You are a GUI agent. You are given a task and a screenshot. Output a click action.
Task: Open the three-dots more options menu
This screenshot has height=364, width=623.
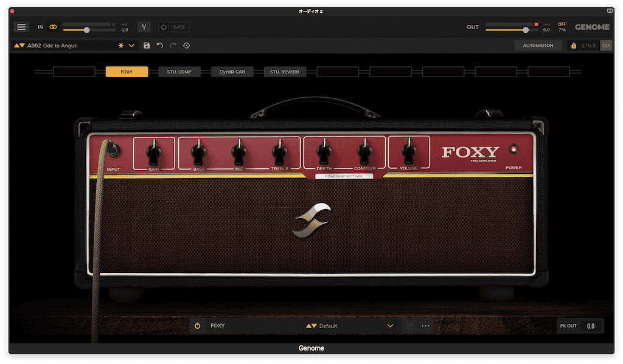425,326
